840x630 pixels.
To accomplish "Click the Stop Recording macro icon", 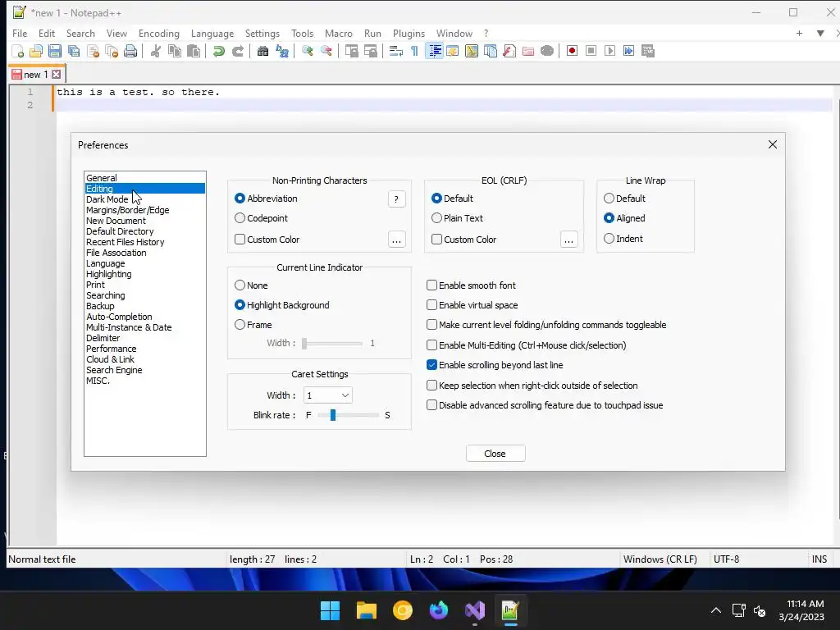I will tap(591, 51).
